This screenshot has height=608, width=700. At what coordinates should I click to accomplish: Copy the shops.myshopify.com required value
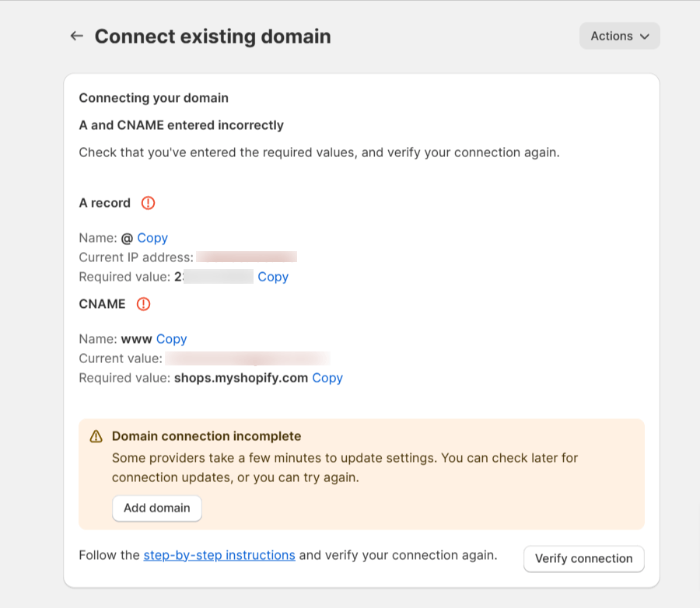(x=327, y=378)
